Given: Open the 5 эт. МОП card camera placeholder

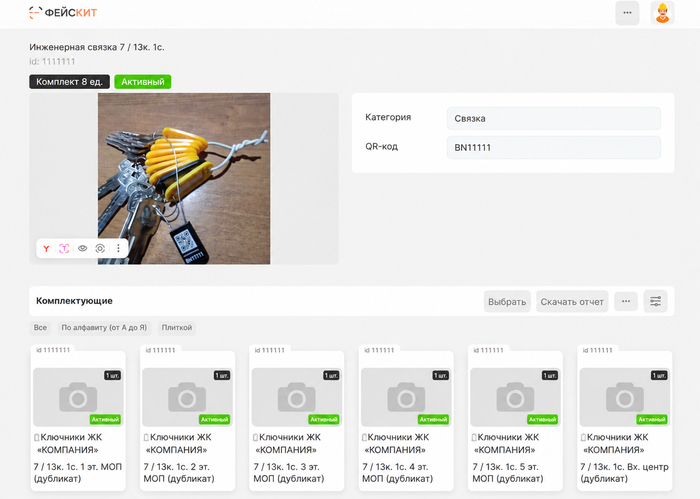Looking at the screenshot, I should pyautogui.click(x=515, y=397).
